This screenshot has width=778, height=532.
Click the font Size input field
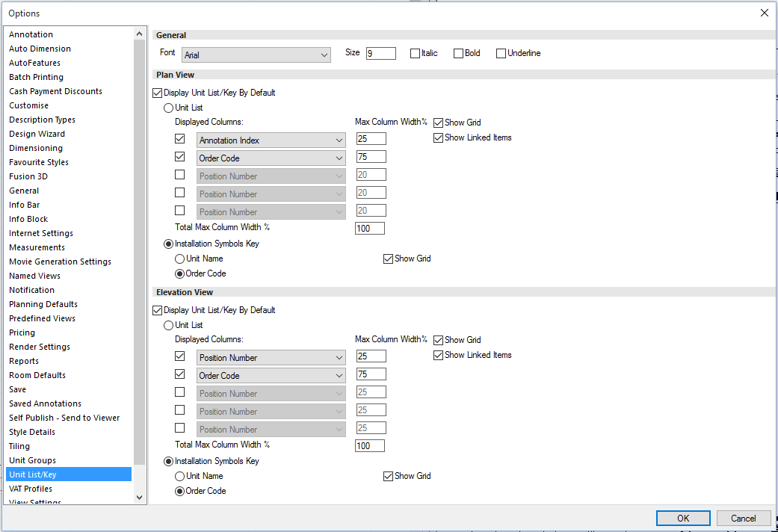coord(380,54)
